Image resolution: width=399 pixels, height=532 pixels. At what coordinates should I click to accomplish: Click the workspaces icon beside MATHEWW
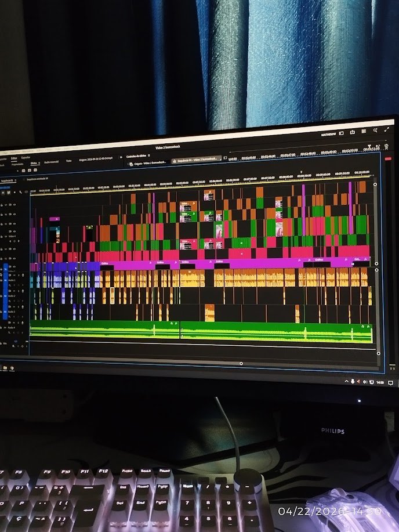(342, 133)
